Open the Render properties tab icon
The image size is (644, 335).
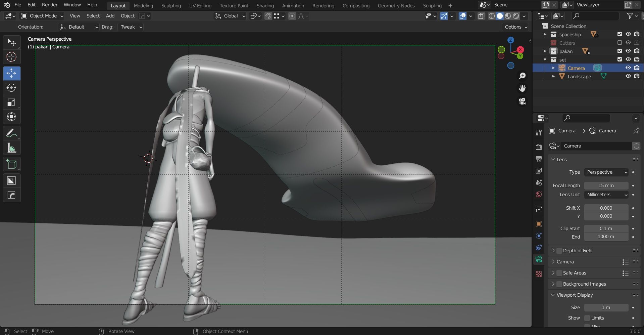click(539, 147)
